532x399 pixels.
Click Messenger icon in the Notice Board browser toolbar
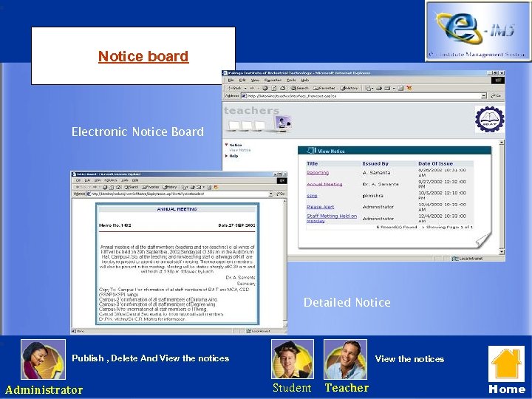[216, 187]
